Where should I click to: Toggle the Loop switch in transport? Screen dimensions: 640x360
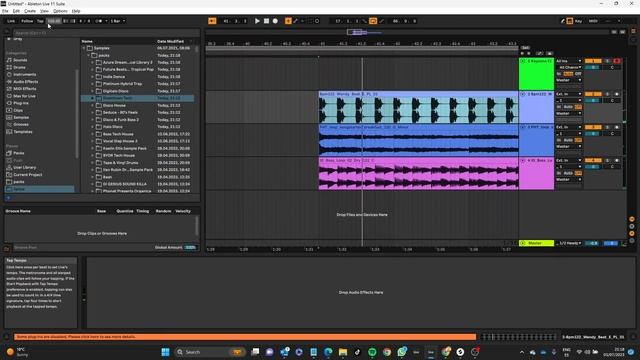click(x=373, y=21)
